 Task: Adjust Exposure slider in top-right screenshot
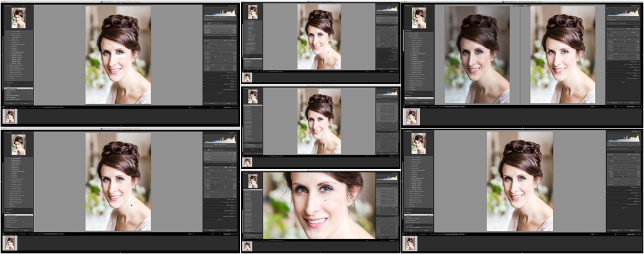coord(623,41)
